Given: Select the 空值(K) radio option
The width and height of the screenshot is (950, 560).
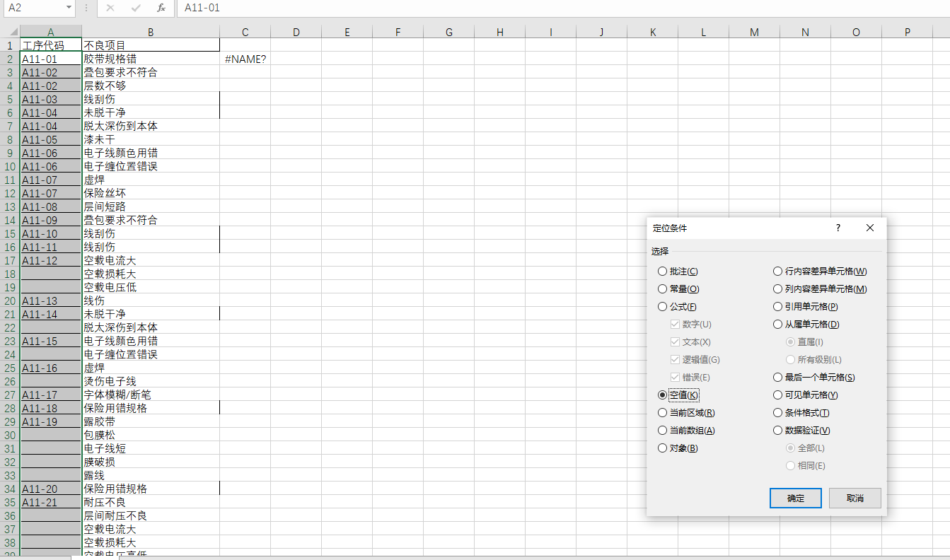Looking at the screenshot, I should click(x=678, y=395).
